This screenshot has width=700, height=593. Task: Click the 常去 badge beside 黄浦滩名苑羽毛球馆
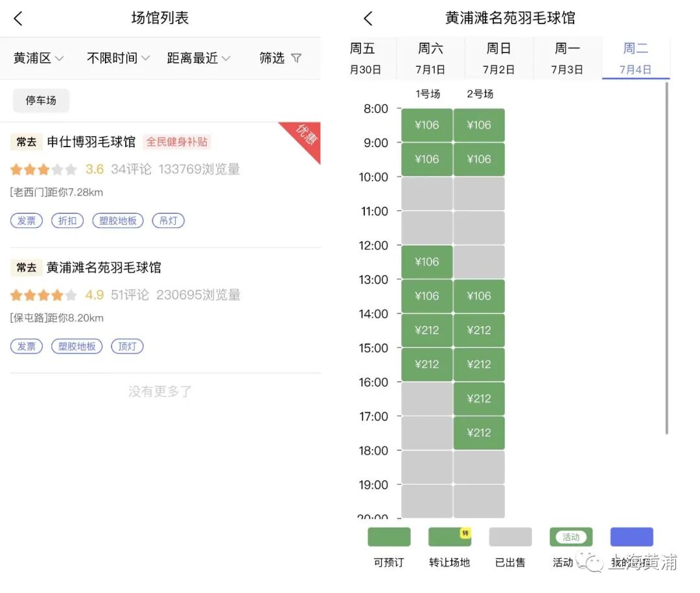coord(26,267)
